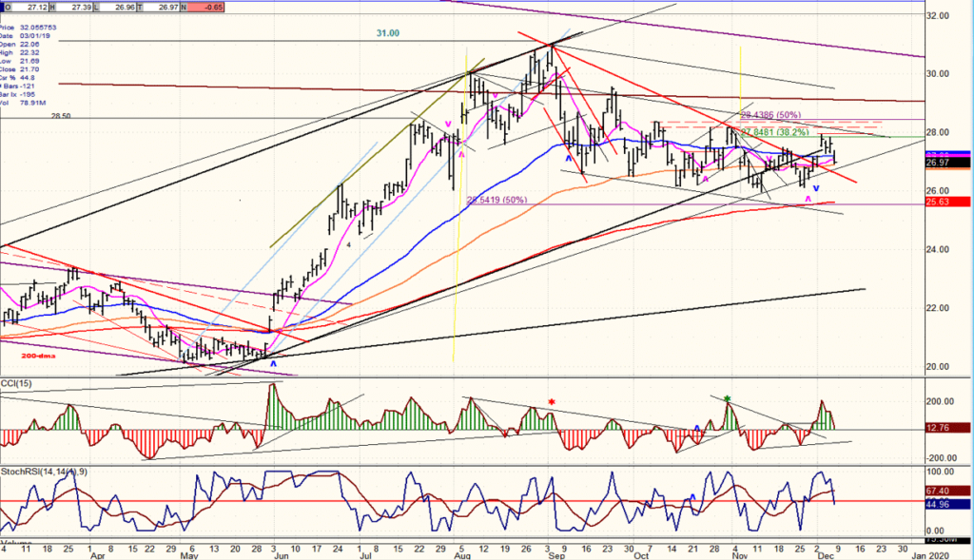
Task: Click the 12.76 CCI value tag
Action: pos(948,428)
